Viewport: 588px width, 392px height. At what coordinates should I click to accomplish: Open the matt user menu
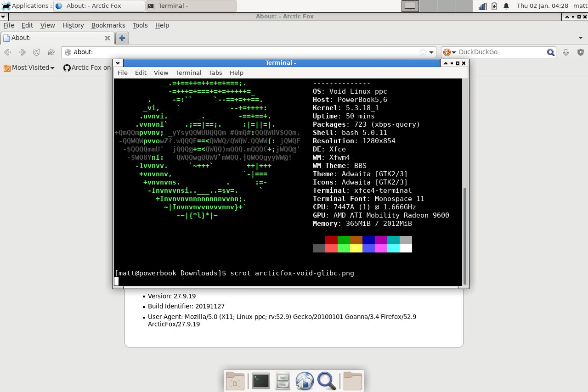(x=579, y=6)
